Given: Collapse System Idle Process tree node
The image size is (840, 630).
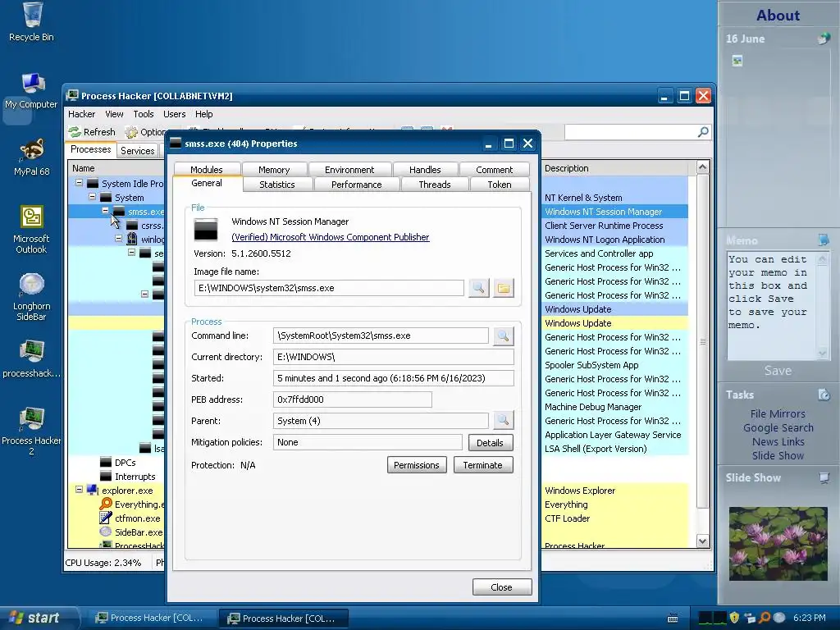Looking at the screenshot, I should click(79, 183).
